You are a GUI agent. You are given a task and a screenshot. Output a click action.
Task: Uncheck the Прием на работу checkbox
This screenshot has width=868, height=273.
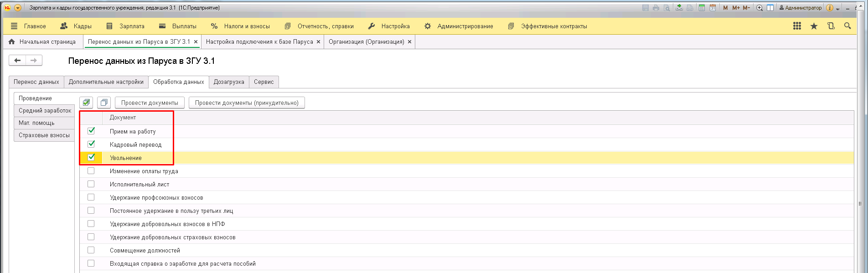tap(91, 131)
